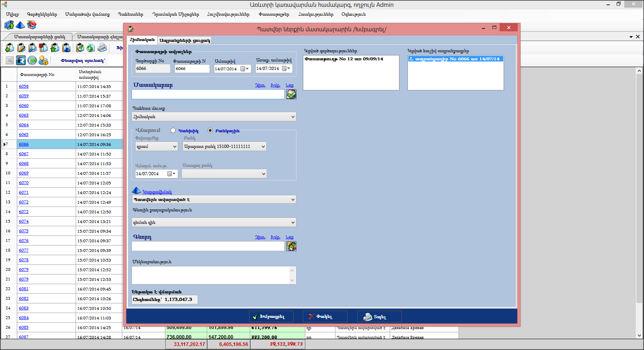This screenshot has width=644, height=350.
Task: Select the Կանխիկ payment radio button
Action: (x=173, y=131)
